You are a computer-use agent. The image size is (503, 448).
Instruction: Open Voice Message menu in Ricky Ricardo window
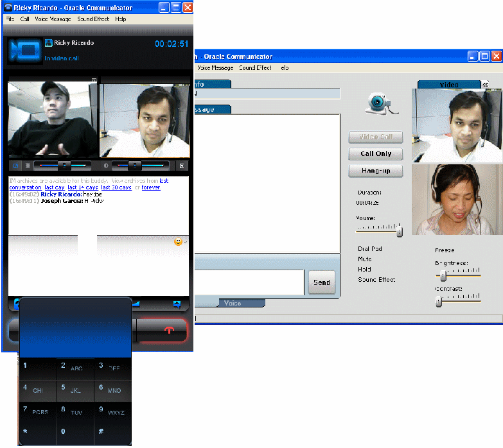click(53, 19)
